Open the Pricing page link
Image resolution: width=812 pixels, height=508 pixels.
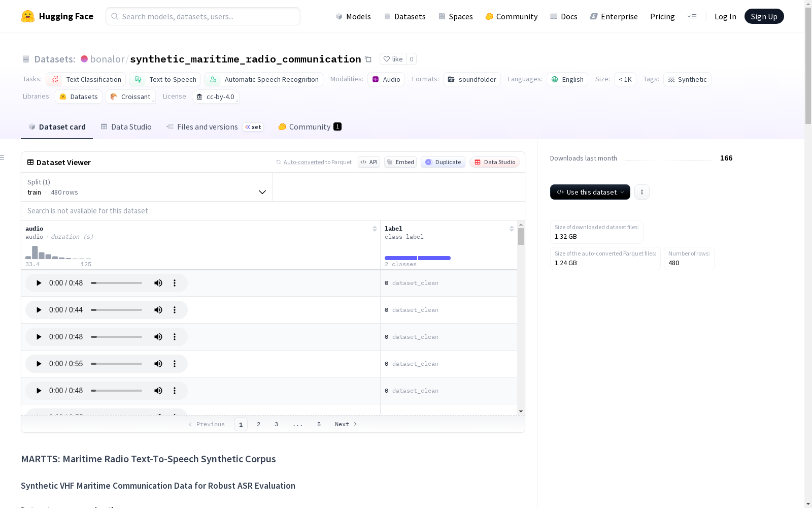point(662,16)
